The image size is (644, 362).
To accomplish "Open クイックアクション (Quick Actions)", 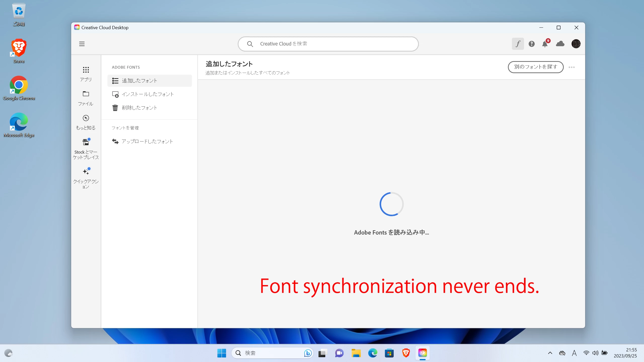I will (86, 178).
